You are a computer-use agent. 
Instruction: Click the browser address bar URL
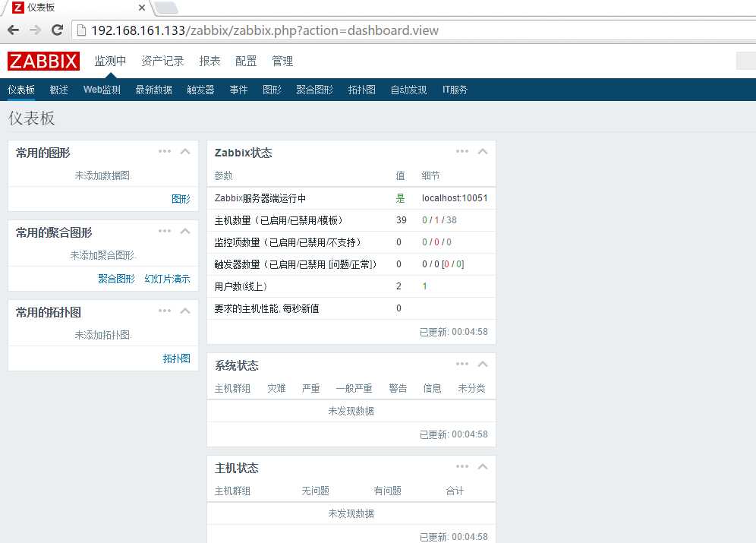coord(265,30)
